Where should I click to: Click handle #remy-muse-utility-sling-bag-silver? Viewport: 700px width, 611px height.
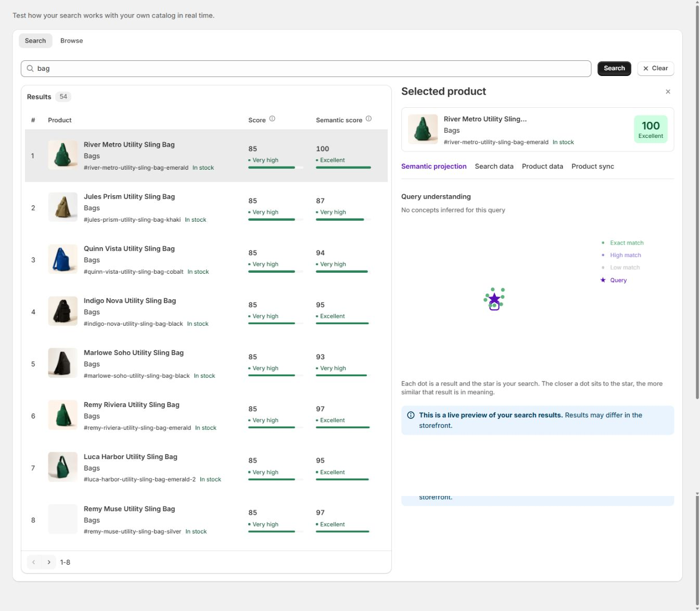[x=133, y=531]
